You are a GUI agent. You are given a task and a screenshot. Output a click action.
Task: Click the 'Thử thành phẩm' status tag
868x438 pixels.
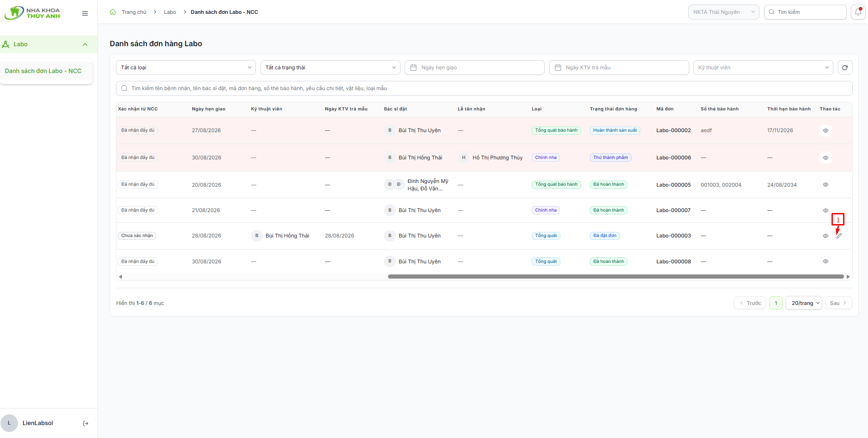(x=611, y=158)
